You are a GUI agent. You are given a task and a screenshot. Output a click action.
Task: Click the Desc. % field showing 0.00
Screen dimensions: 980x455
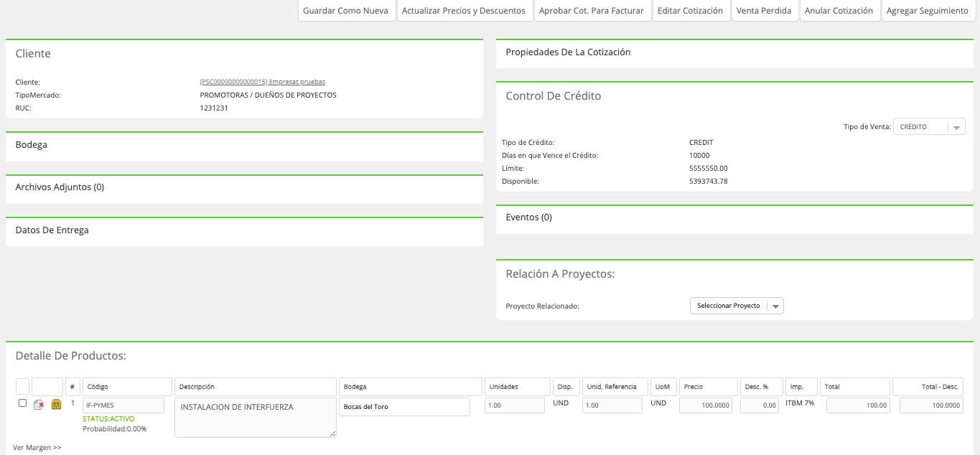[x=760, y=405]
